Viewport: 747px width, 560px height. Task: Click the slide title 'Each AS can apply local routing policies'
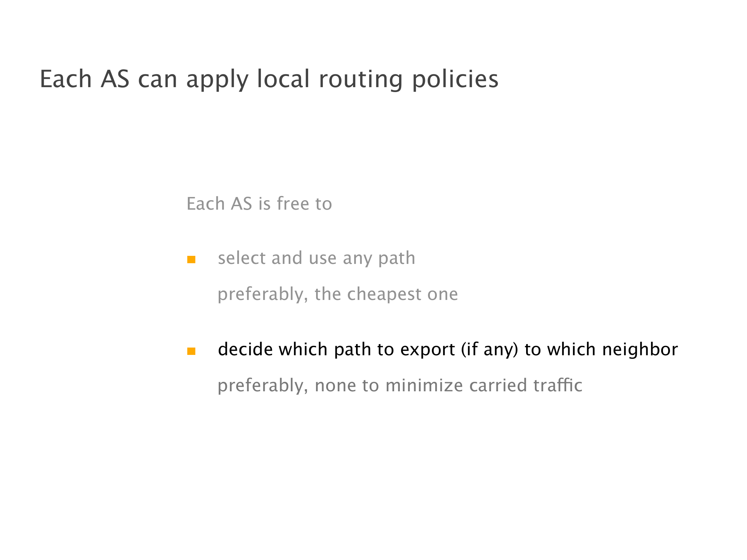click(269, 79)
